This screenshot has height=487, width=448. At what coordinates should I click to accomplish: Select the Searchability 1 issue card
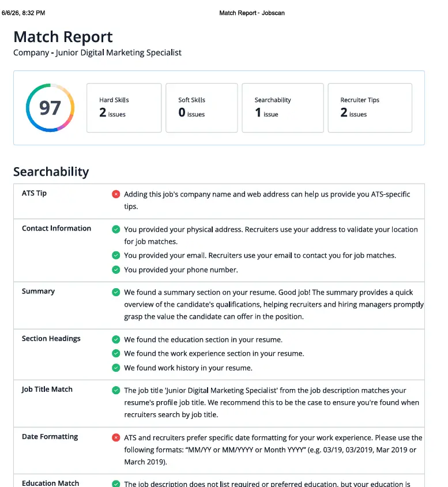point(283,108)
